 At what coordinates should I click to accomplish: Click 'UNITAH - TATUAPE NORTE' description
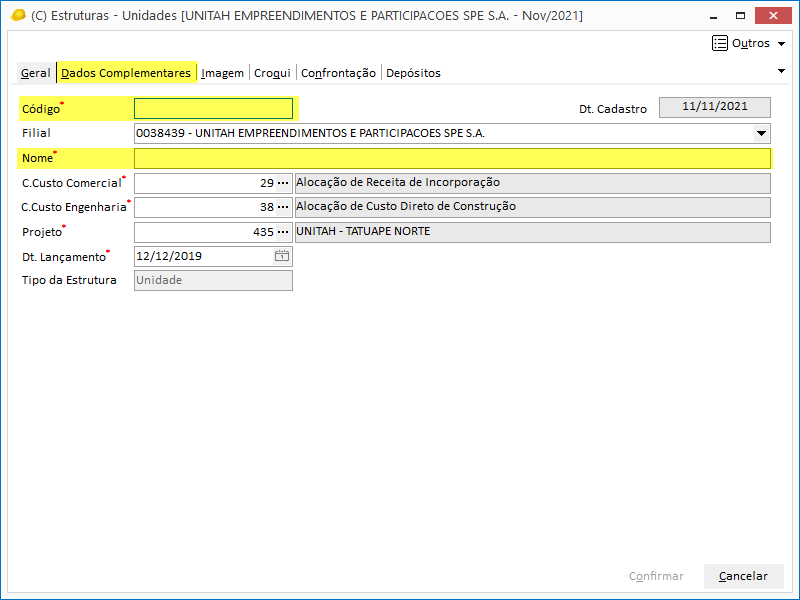[363, 231]
